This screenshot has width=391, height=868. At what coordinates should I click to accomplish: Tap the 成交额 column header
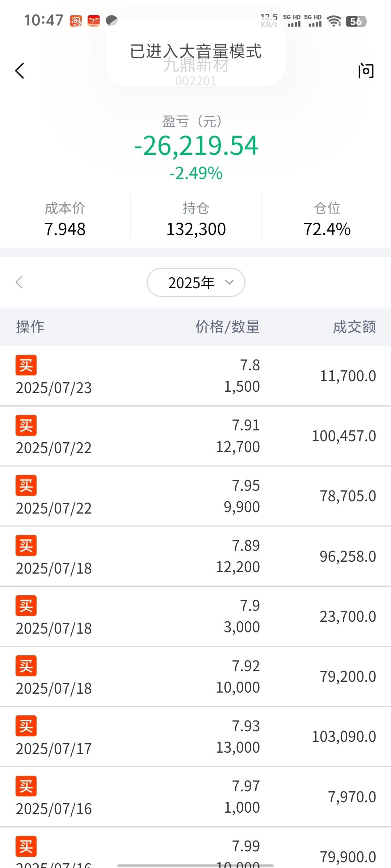click(x=354, y=327)
